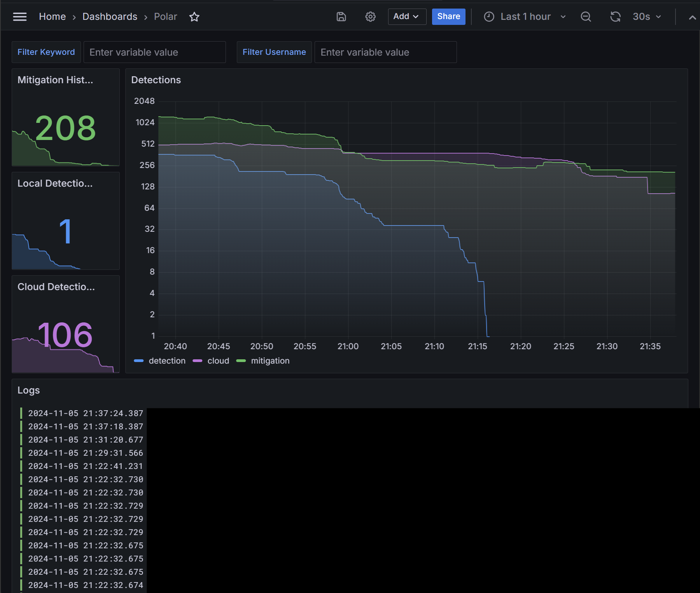Click the Filter Keyword variable label
This screenshot has height=593, width=700.
coord(46,52)
